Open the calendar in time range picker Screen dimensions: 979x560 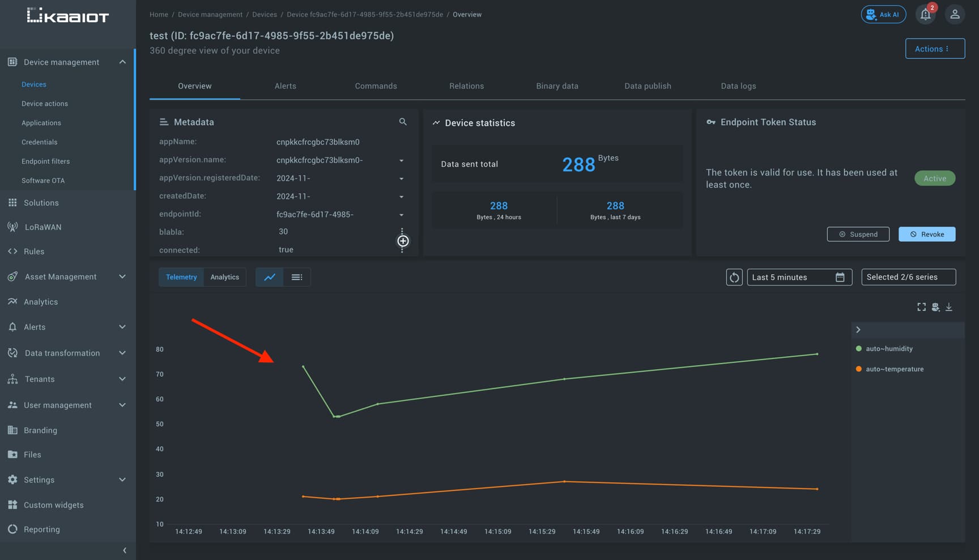pyautogui.click(x=840, y=277)
